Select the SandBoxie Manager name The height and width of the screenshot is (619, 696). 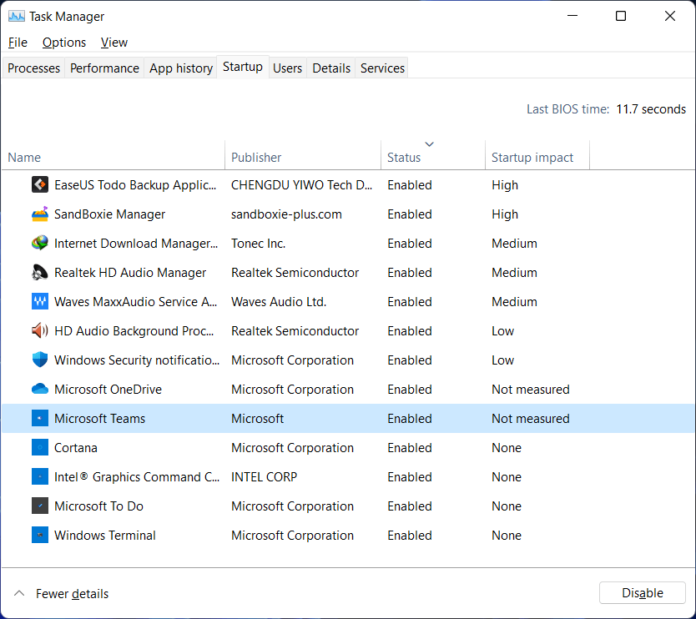(x=110, y=214)
